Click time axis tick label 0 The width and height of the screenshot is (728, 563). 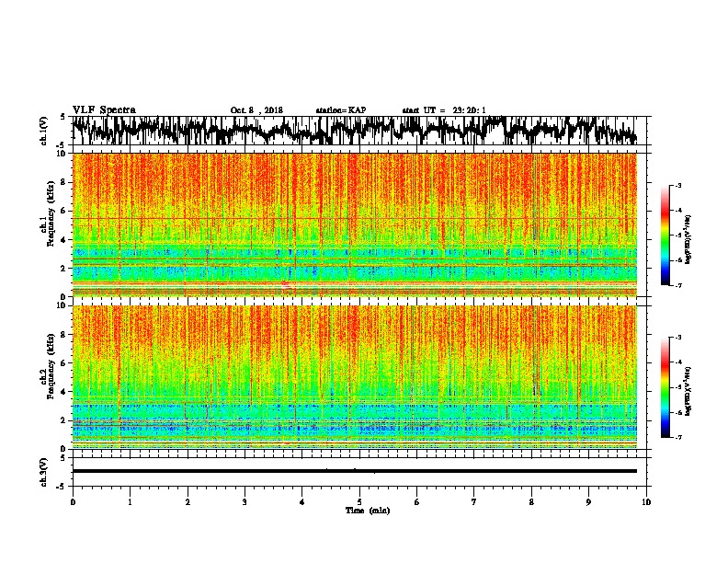point(73,502)
